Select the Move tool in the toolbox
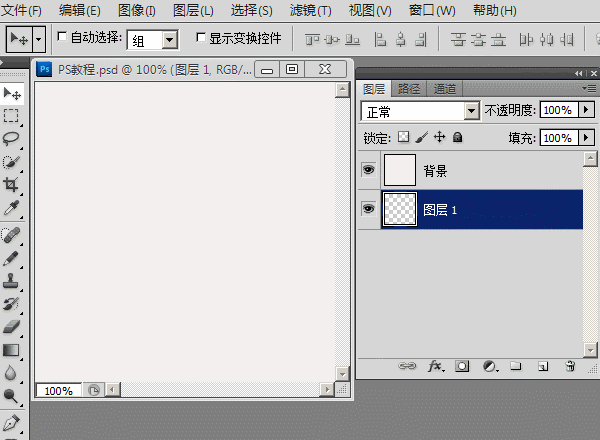This screenshot has height=440, width=600. click(x=12, y=93)
